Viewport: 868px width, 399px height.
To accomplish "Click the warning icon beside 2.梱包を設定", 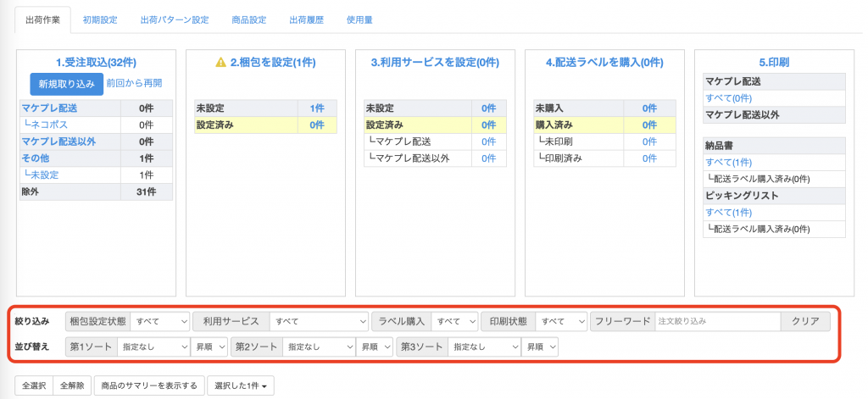I will (220, 63).
